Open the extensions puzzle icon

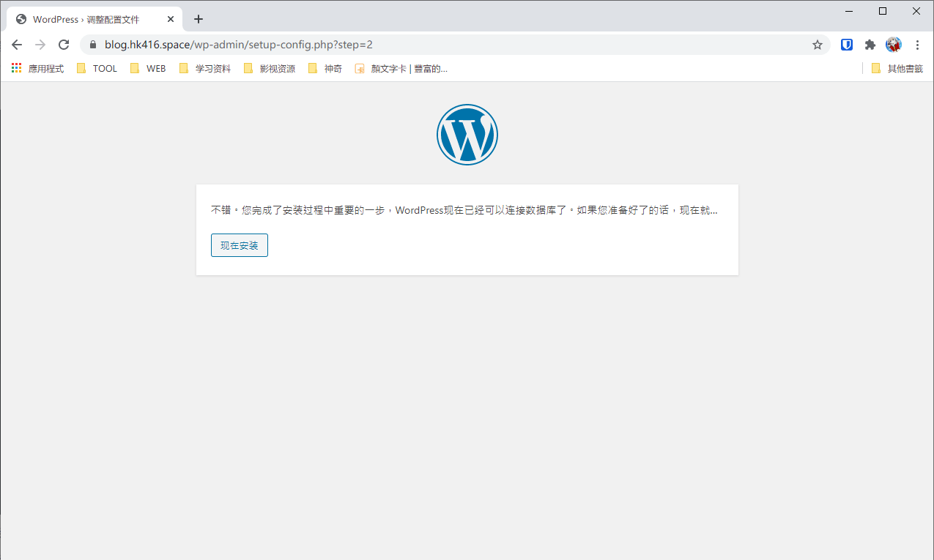[x=870, y=45]
